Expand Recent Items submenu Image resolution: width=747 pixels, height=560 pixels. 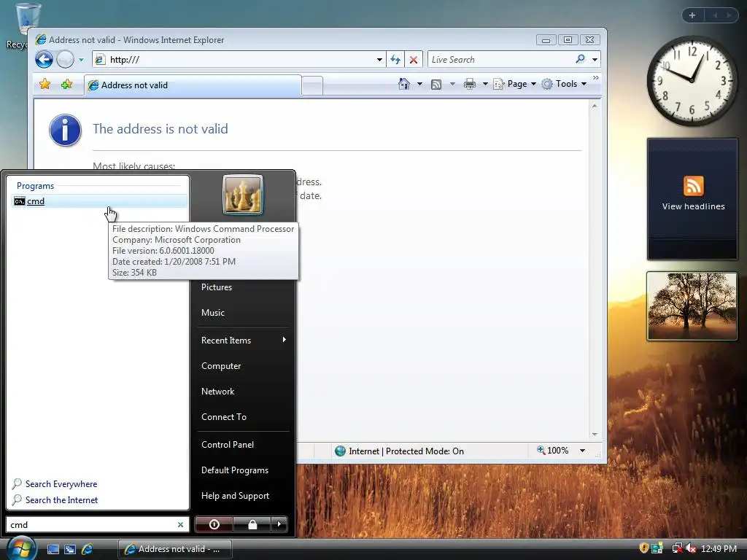[x=242, y=341]
